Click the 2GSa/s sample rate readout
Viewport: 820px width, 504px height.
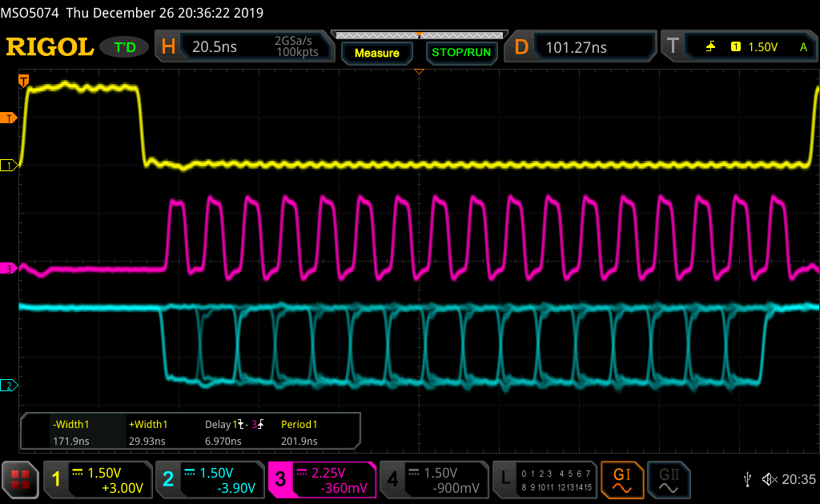293,41
